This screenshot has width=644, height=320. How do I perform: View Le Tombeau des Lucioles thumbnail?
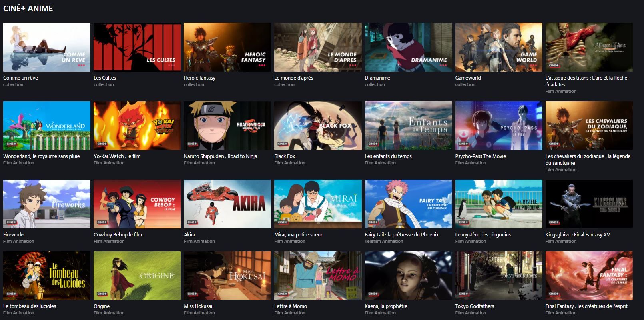point(47,276)
